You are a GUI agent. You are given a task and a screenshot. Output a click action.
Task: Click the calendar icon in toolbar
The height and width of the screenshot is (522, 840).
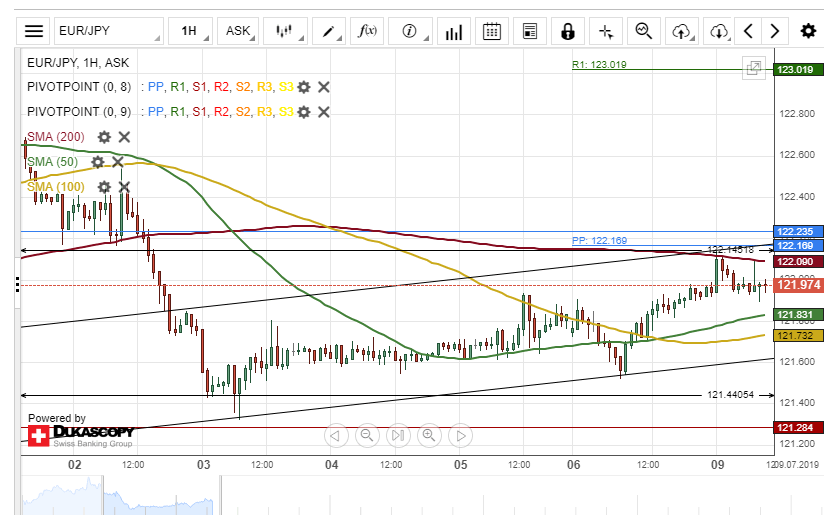492,31
